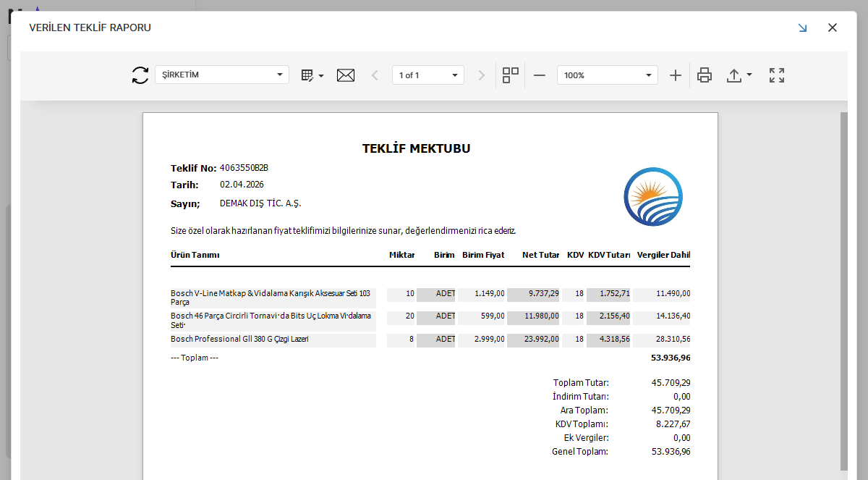Click the export upload icon
The width and height of the screenshot is (868, 480).
click(734, 75)
